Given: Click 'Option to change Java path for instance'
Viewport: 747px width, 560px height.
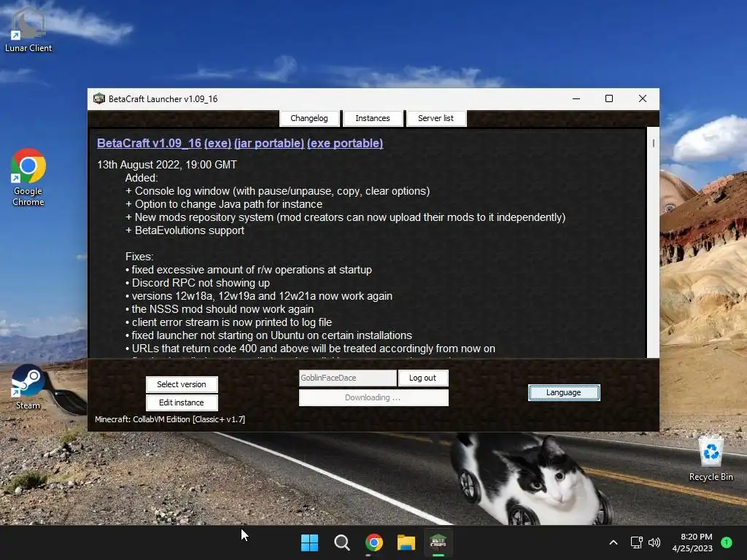Looking at the screenshot, I should [224, 204].
